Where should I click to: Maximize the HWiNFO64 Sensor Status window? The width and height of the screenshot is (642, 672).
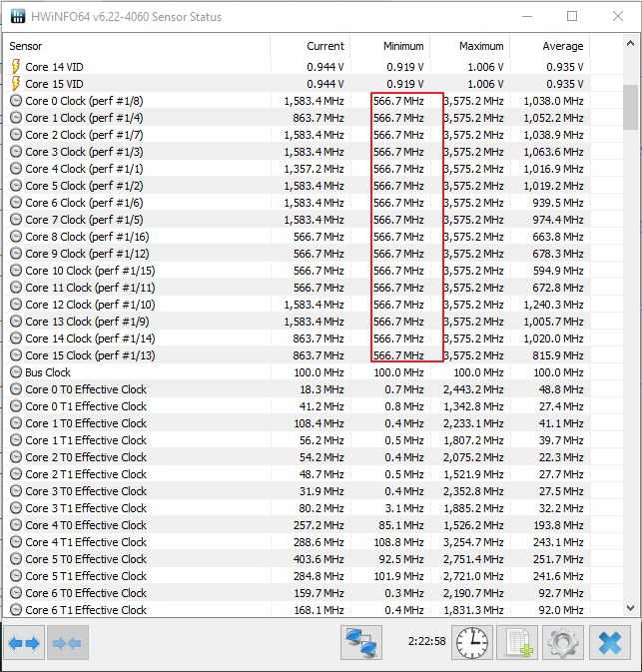coord(572,17)
